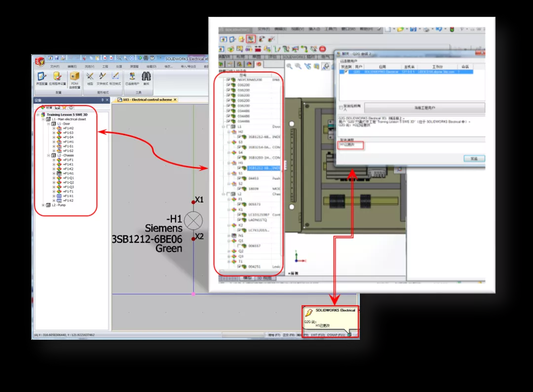Image resolution: width=533 pixels, height=392 pixels.
Task: Click the red no-entry icon in toolbar
Action: 322,49
